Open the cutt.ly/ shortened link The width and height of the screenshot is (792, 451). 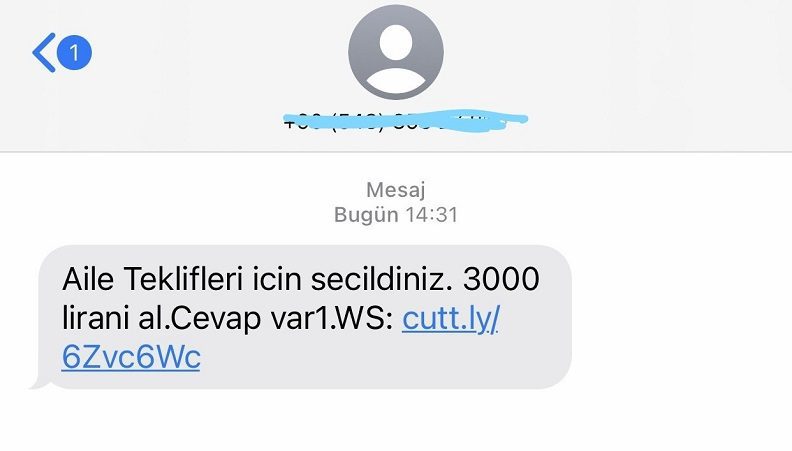[x=451, y=319]
